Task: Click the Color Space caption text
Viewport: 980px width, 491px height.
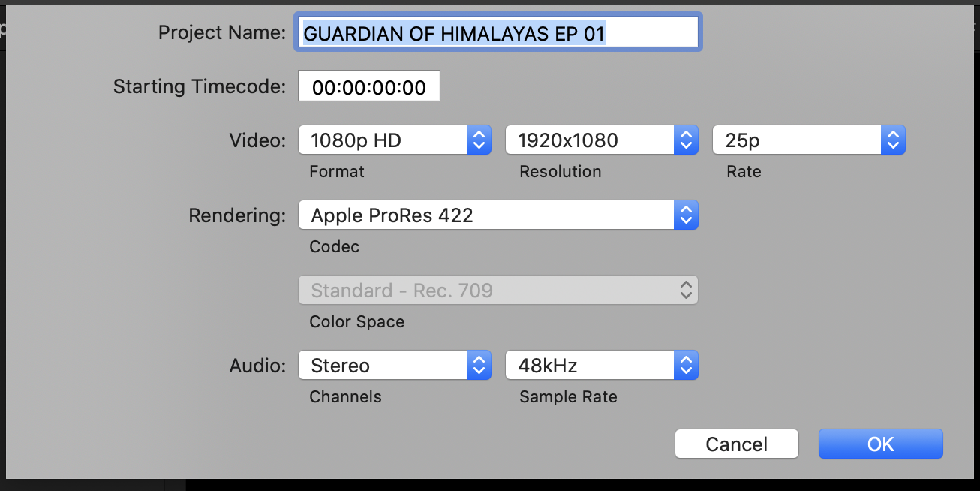Action: click(356, 322)
